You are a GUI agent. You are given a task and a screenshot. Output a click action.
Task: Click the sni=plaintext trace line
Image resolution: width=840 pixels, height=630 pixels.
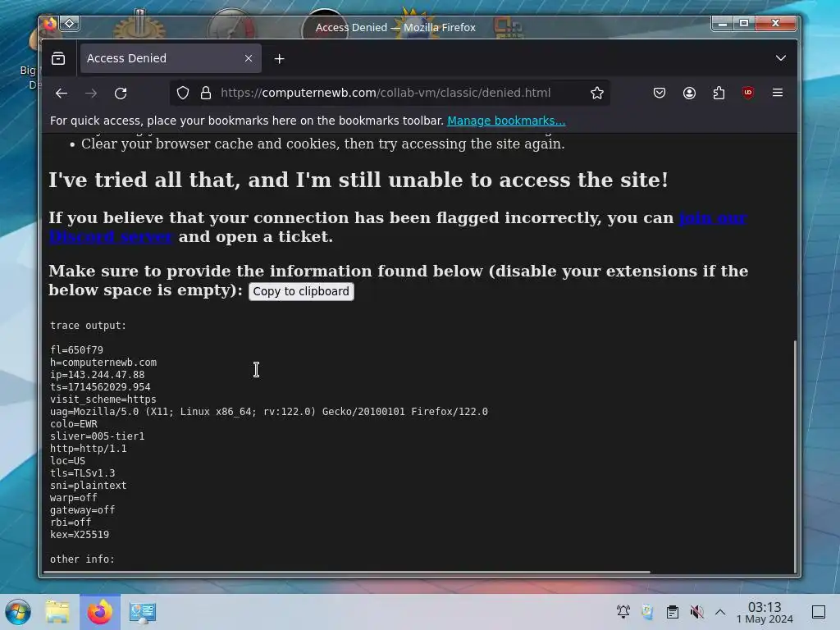click(x=89, y=486)
